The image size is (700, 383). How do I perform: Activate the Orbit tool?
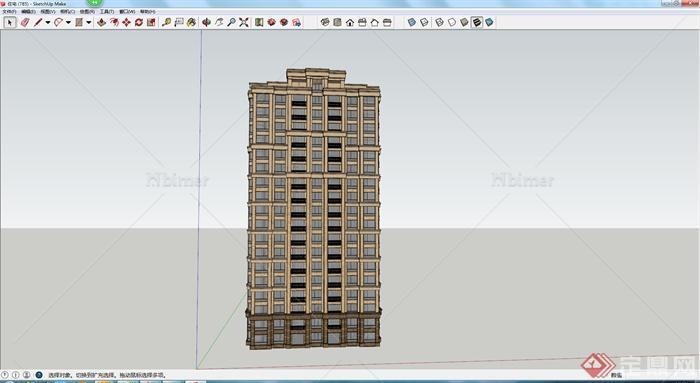coord(206,22)
